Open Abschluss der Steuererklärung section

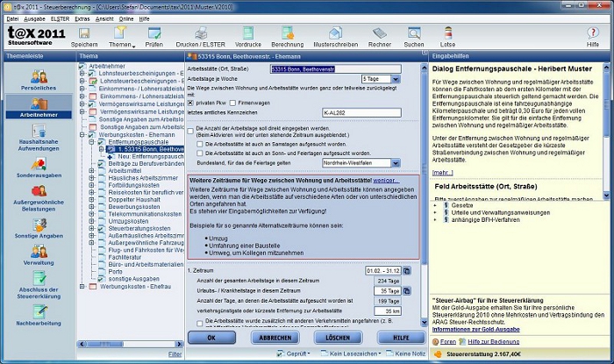point(39,285)
